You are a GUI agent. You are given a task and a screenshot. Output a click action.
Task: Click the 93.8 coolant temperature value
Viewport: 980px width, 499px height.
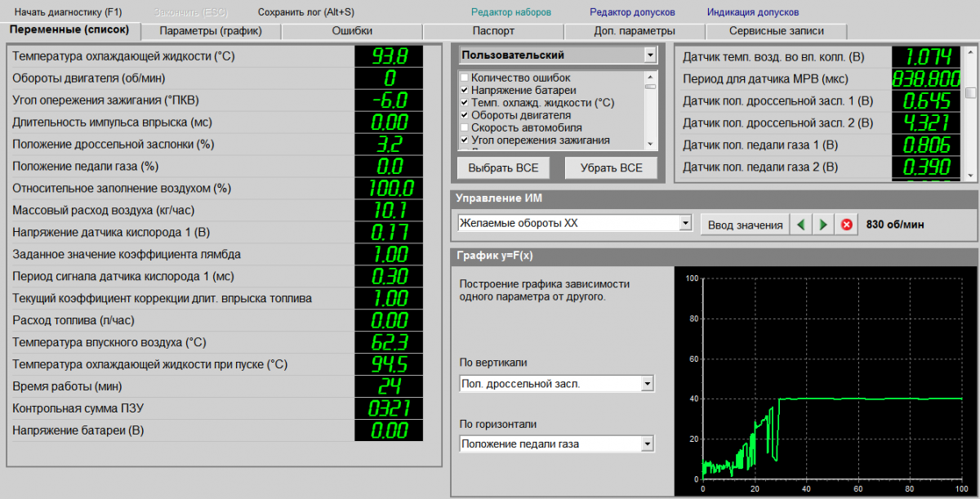point(390,56)
